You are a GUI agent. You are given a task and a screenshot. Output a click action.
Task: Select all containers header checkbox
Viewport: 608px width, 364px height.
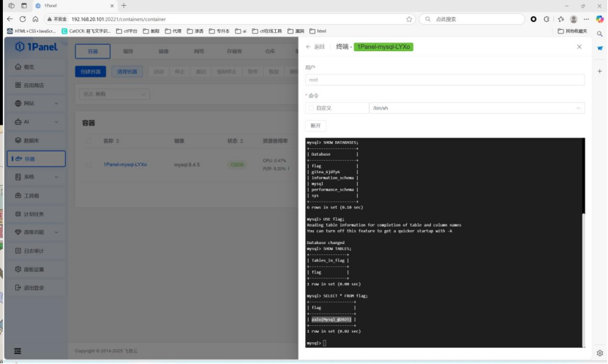(x=89, y=141)
